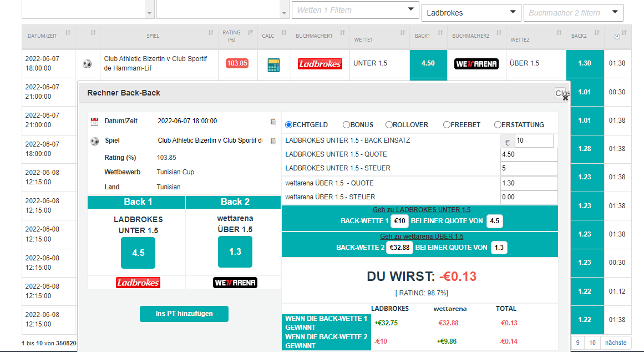Sort by BACK1 column arrows
The height and width of the screenshot is (352, 644).
(x=440, y=33)
